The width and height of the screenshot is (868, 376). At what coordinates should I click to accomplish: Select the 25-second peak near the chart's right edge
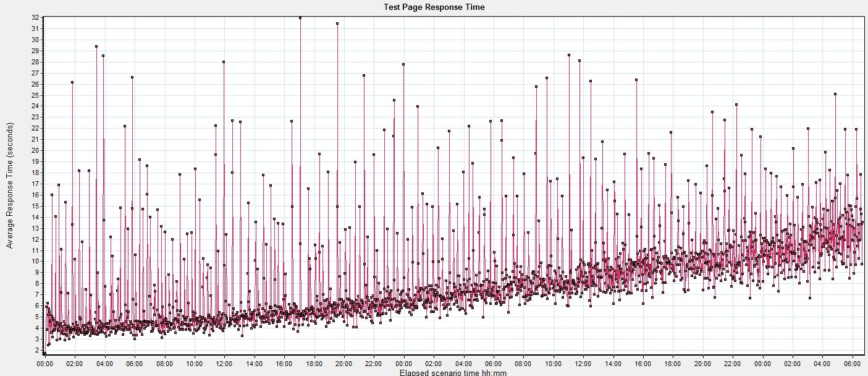[x=835, y=94]
